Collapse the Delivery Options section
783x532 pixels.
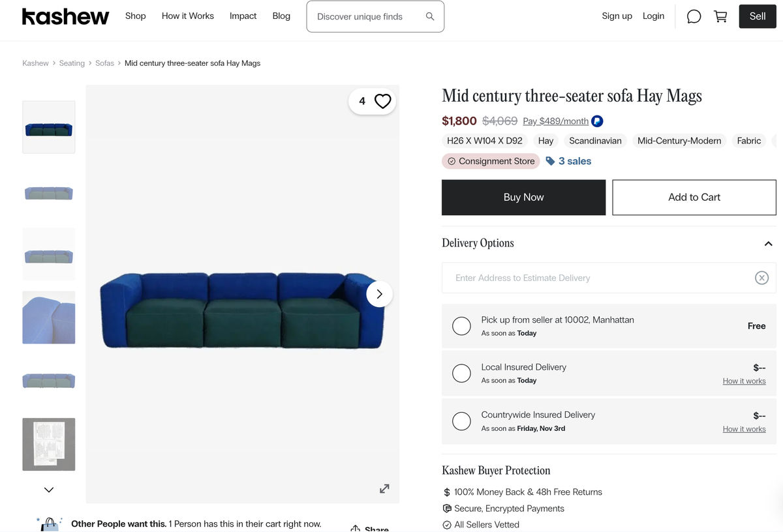[x=768, y=243]
